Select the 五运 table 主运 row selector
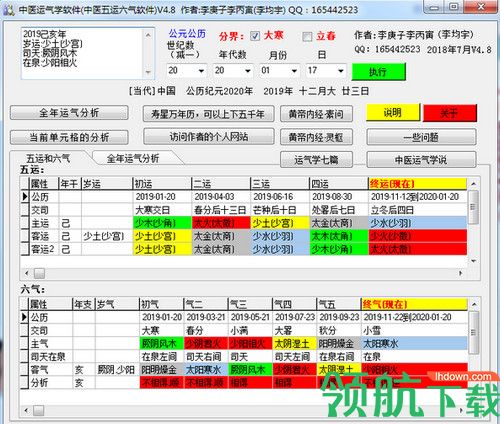This screenshot has height=424, width=500. coord(25,223)
